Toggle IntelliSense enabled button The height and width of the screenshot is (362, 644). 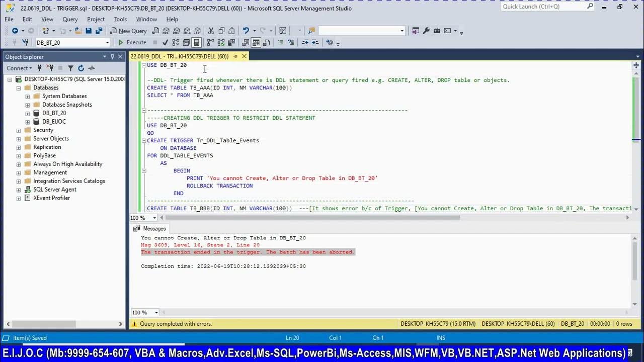point(197,43)
